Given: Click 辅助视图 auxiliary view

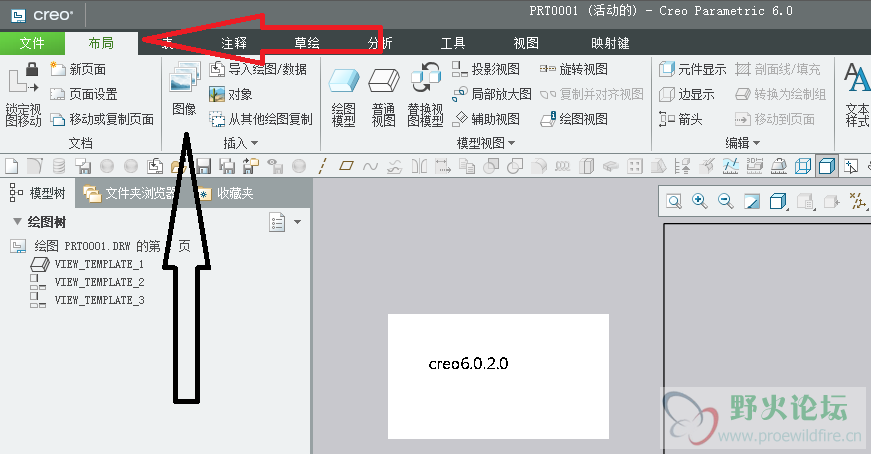Looking at the screenshot, I should 485,119.
